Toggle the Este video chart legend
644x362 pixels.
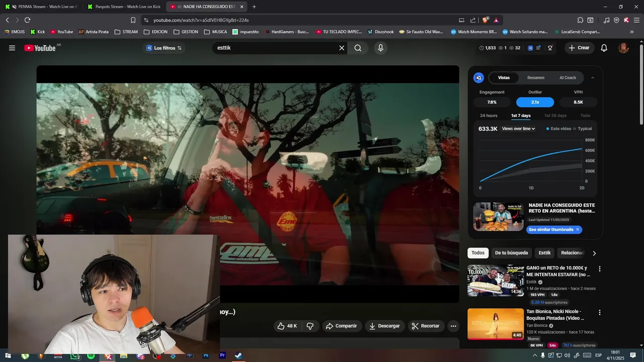[558, 129]
